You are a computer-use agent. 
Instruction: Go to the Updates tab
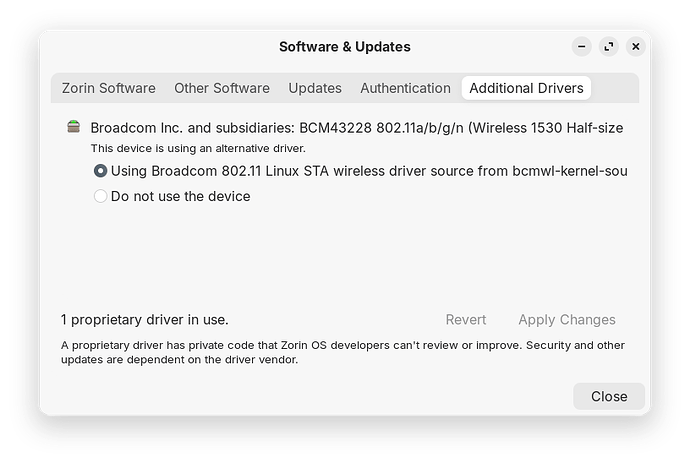(315, 88)
